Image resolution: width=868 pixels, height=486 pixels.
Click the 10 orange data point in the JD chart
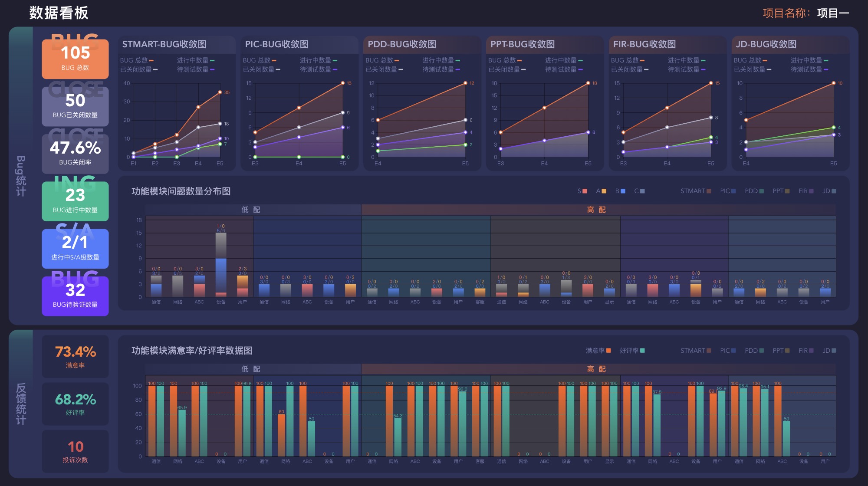834,83
